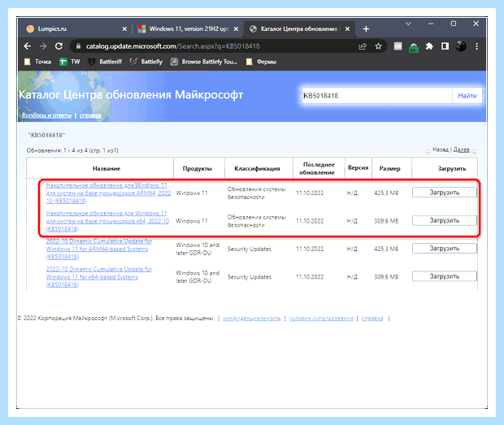
Task: Open x64 Накопительное обновление Windows 11 link
Action: tap(107, 221)
